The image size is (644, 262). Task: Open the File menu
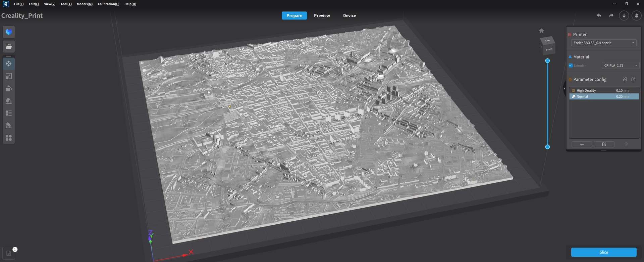(x=19, y=4)
